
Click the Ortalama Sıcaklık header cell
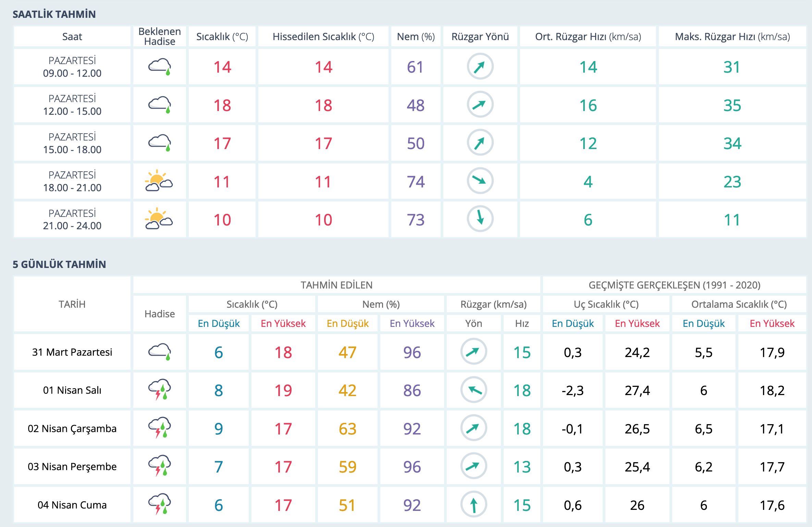tap(739, 304)
